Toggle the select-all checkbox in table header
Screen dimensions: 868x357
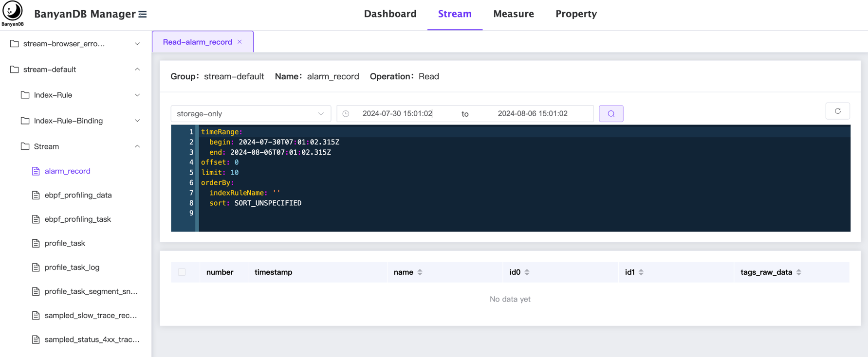click(x=182, y=272)
